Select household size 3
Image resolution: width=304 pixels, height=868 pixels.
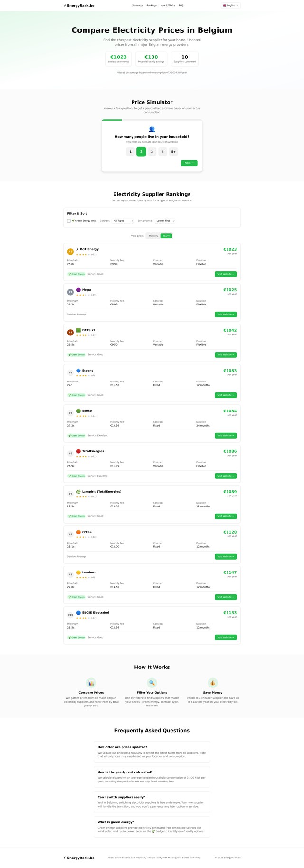click(x=152, y=152)
